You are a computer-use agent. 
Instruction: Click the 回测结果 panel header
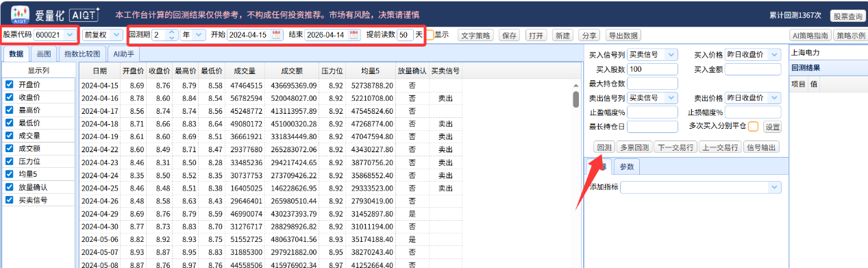(x=828, y=68)
